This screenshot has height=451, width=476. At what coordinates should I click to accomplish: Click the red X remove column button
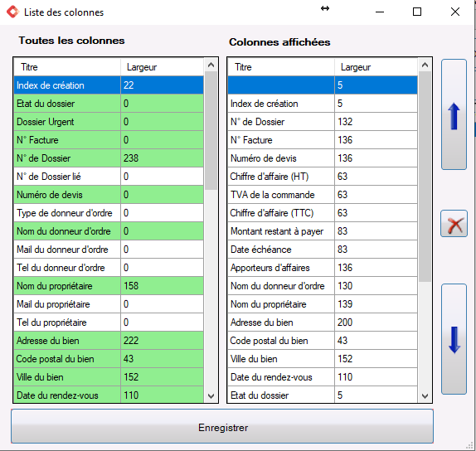point(454,223)
